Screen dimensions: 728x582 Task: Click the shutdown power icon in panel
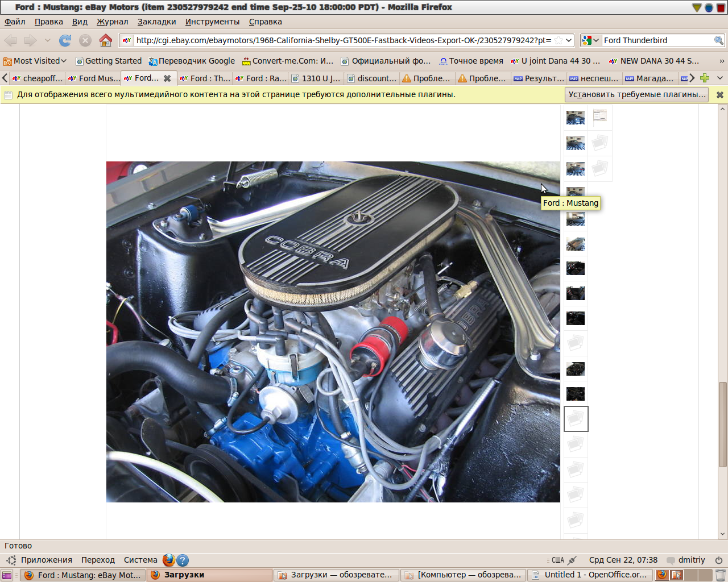tap(719, 560)
